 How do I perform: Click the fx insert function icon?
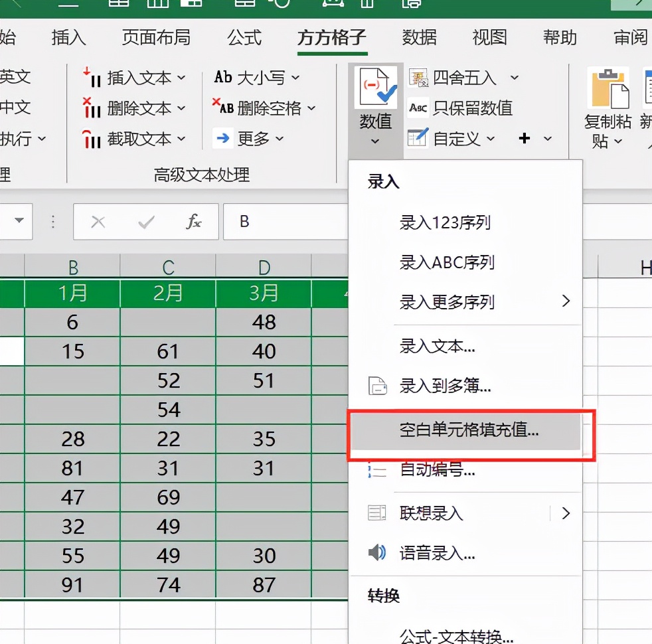pos(194,222)
